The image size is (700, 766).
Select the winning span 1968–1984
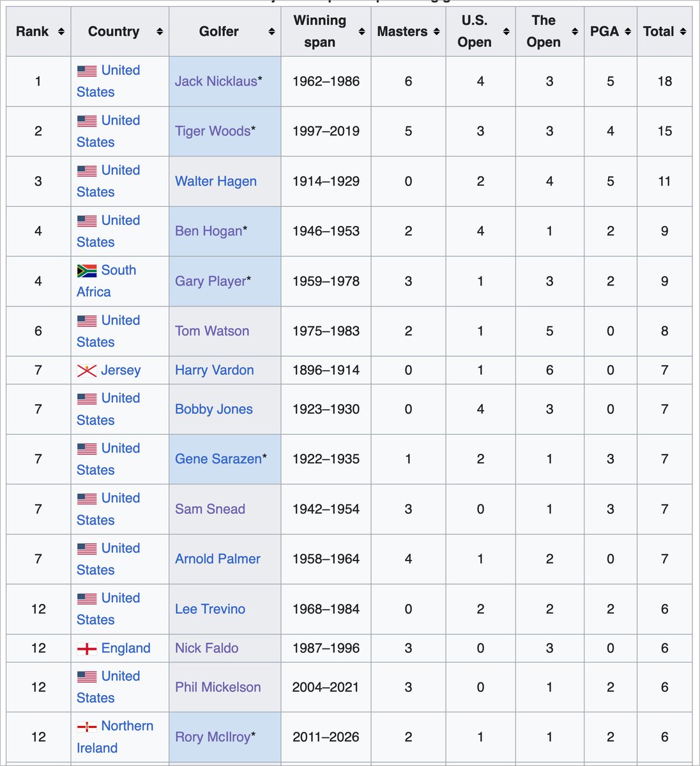coord(326,609)
